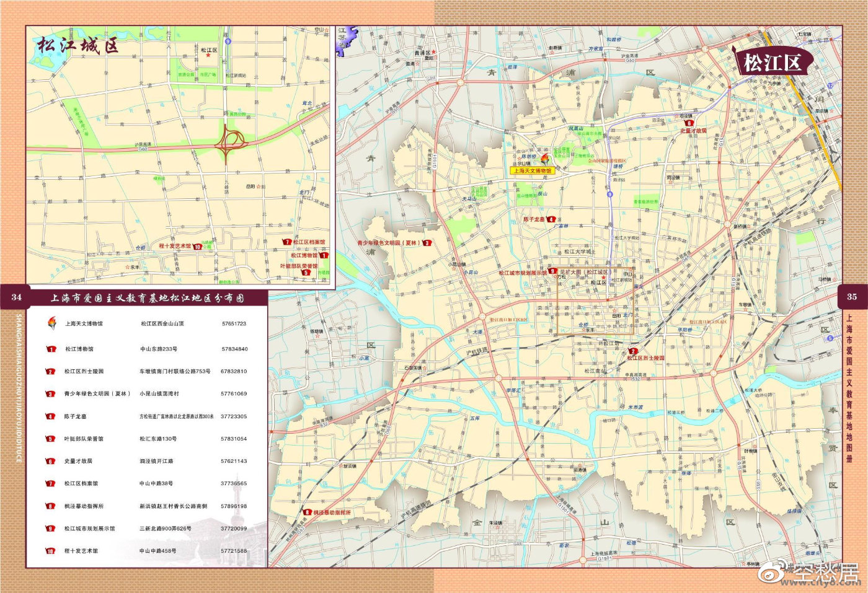This screenshot has height=593, width=868.
Task: Click phone number 37723305
Action: (234, 416)
